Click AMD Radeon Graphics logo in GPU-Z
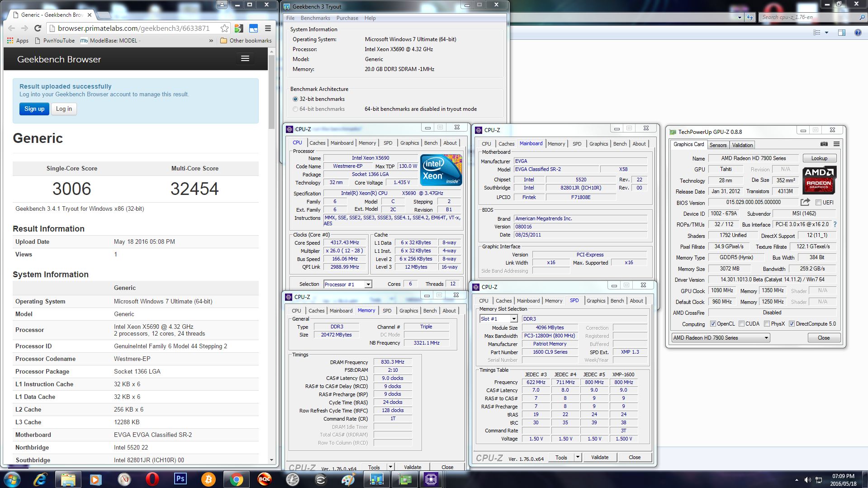This screenshot has width=868, height=488. point(819,180)
